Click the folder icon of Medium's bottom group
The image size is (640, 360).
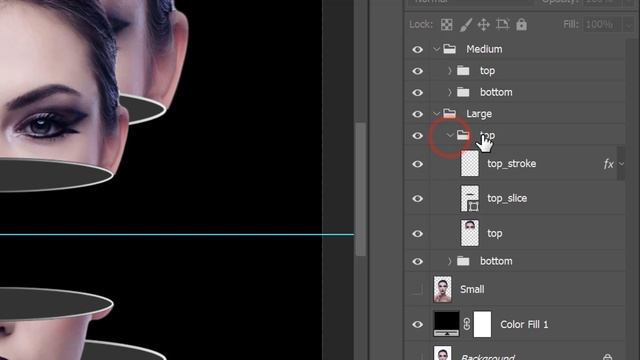coord(463,92)
